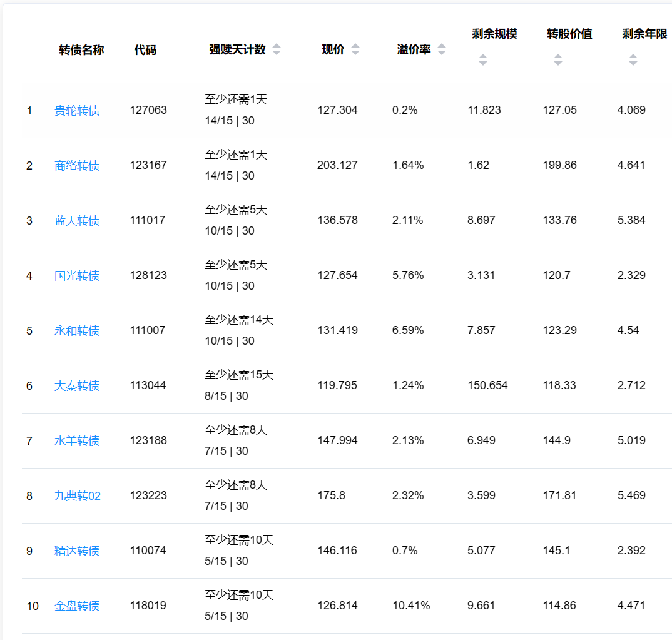This screenshot has height=640, width=672.
Task: Click the 精达转债 bond name
Action: point(77,551)
